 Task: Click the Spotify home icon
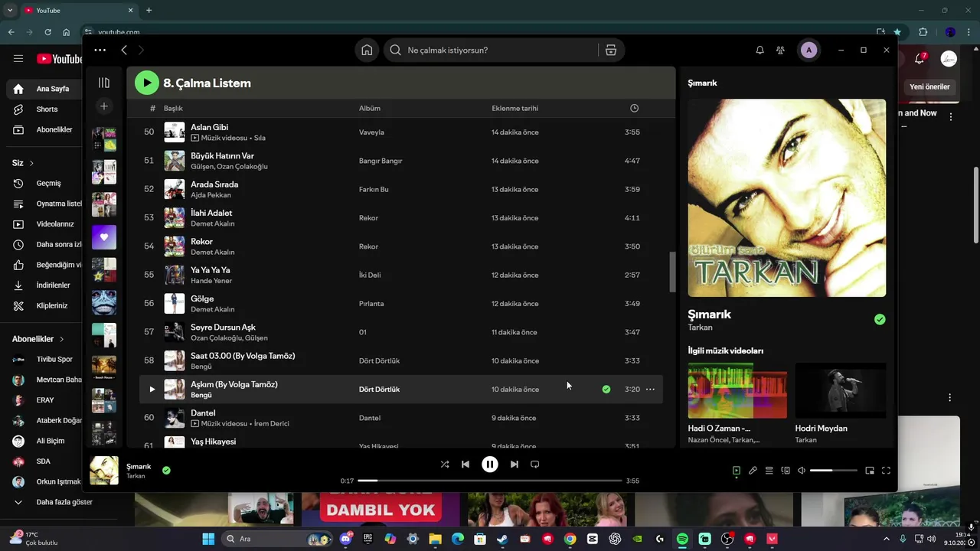tap(367, 50)
